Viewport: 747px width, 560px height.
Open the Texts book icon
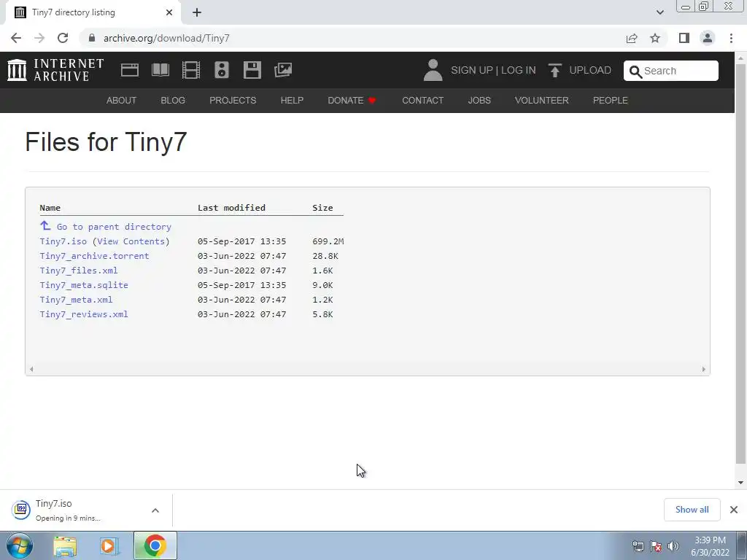point(160,70)
